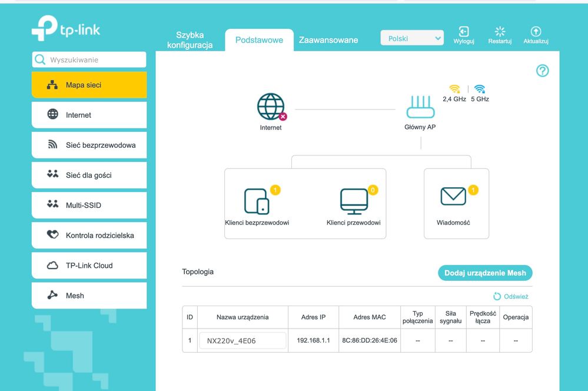Click the Wyszukiwanie search field
This screenshot has width=588, height=391.
[x=94, y=60]
